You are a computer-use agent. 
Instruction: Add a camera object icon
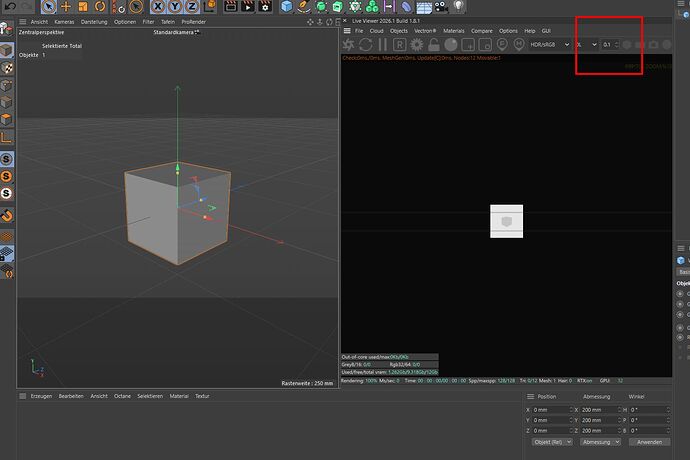coord(441,6)
